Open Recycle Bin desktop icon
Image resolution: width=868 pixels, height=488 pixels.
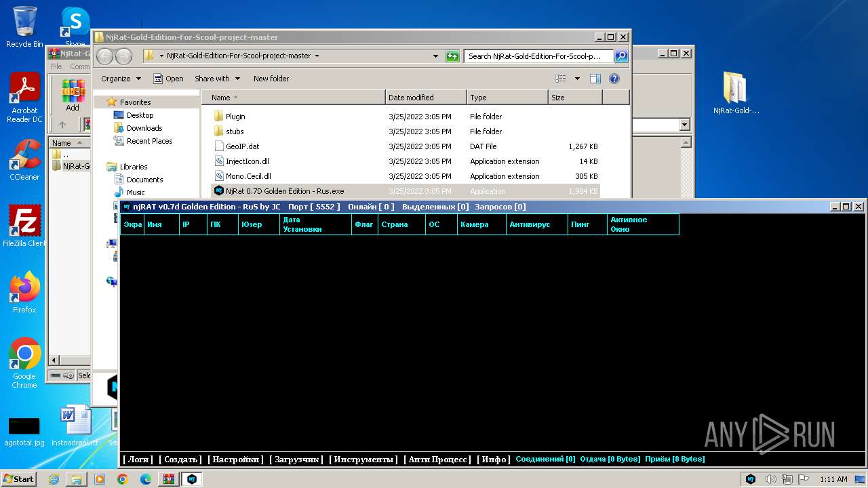(x=24, y=27)
